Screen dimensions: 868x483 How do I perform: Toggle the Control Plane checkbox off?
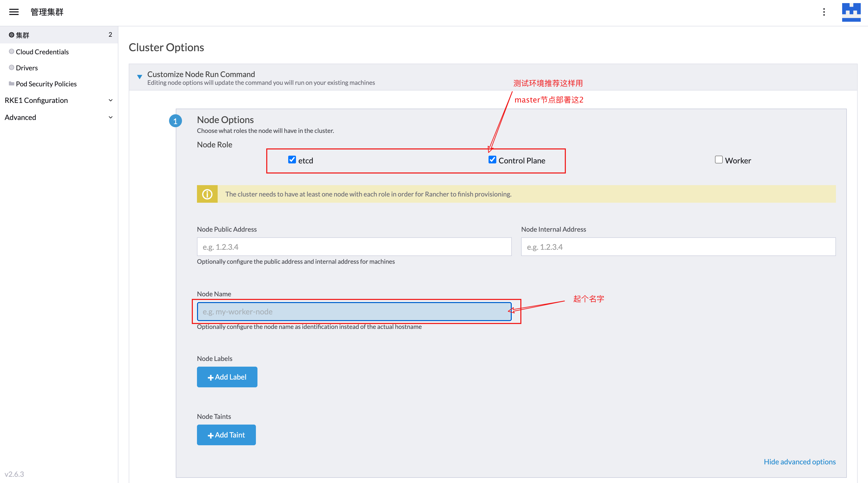pos(491,160)
